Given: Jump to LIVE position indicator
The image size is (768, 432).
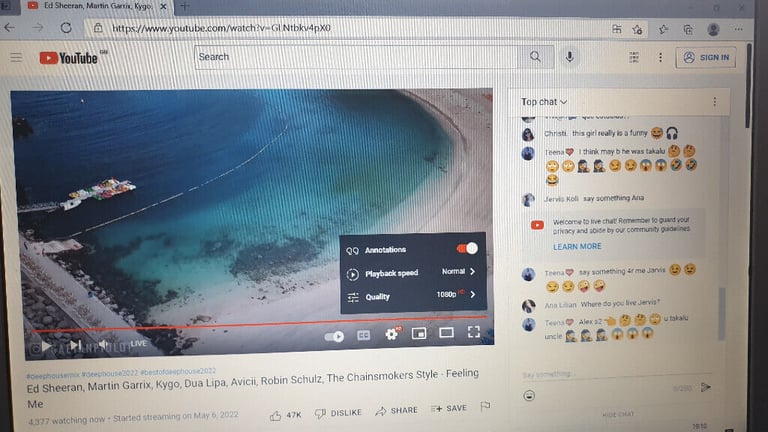Looking at the screenshot, I should pos(139,344).
